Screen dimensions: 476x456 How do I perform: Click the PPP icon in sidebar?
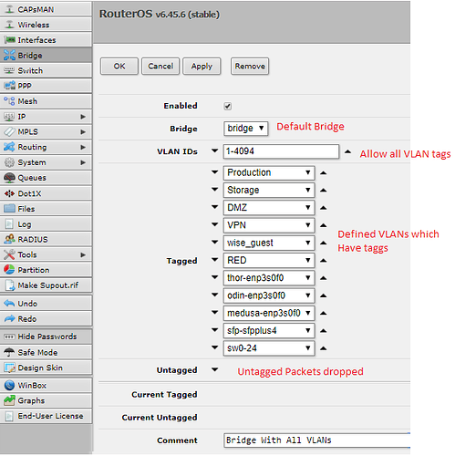(9, 86)
